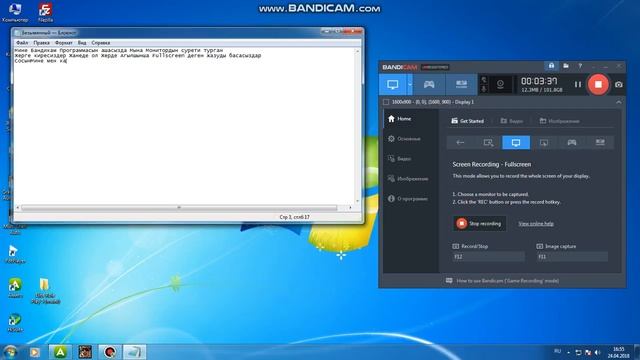Open the media player taskbar icon
The image size is (640, 360).
pos(35,352)
